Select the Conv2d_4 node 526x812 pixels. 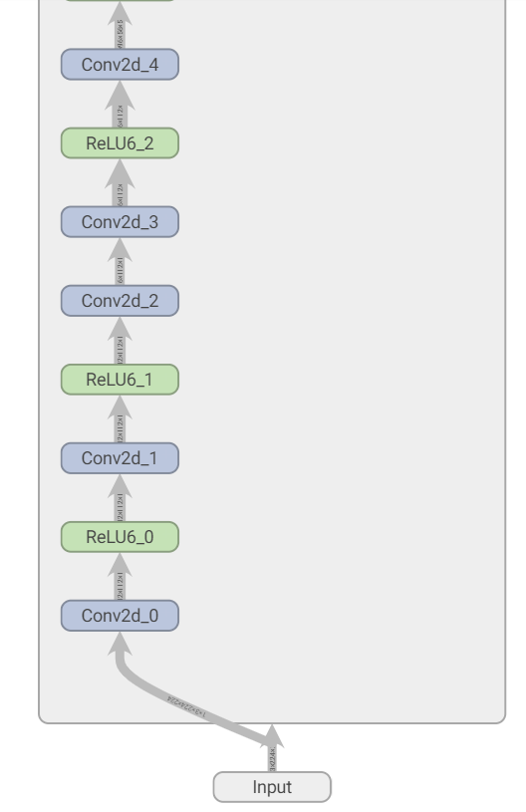pos(120,65)
